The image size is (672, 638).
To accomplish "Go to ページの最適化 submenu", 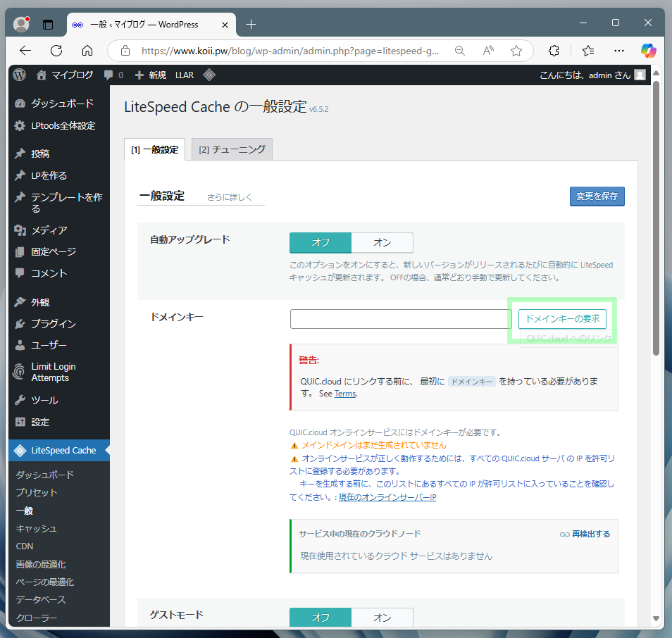I will tap(45, 582).
